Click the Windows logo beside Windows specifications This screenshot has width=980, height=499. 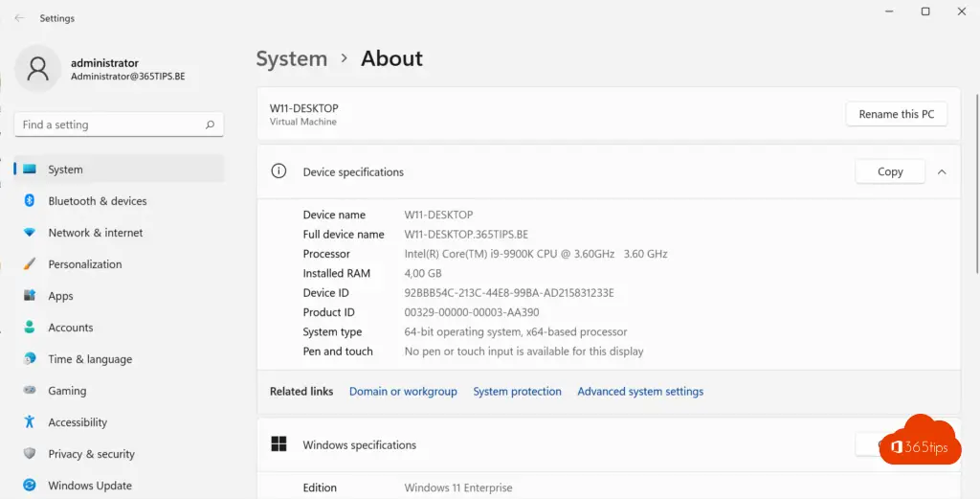pos(278,444)
